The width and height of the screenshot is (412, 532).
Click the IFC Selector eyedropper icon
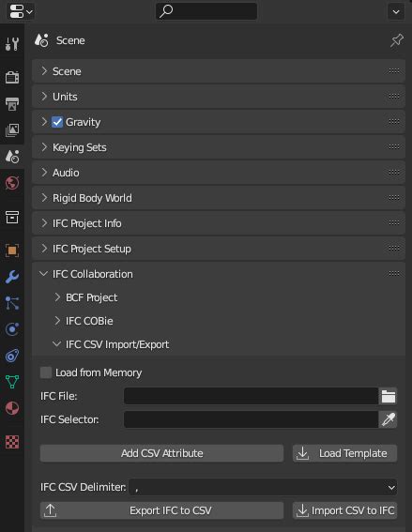[x=388, y=419]
